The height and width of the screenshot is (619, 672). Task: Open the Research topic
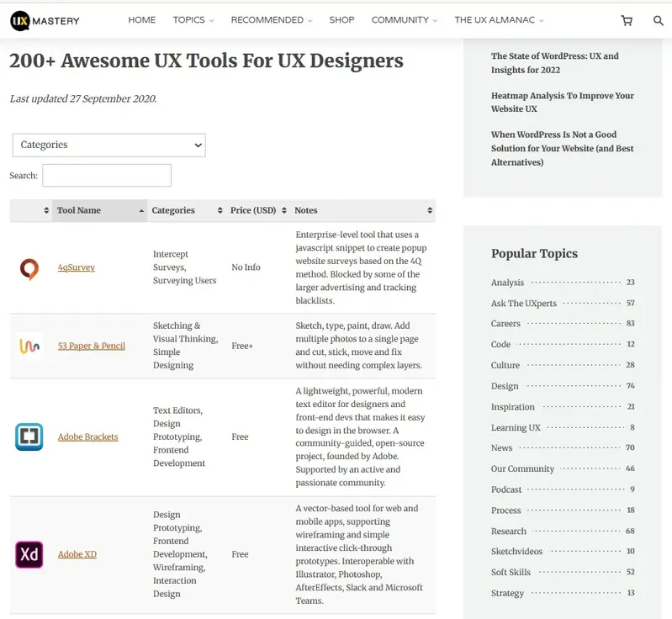(x=508, y=532)
